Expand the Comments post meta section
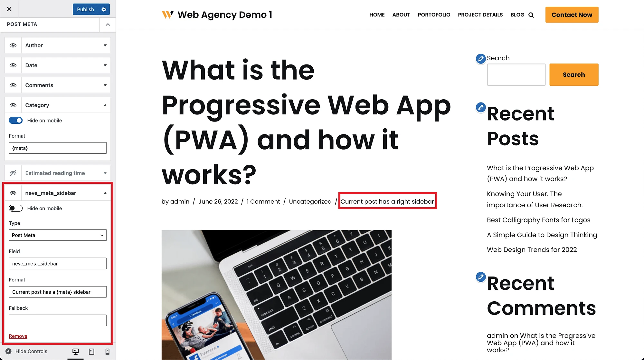 click(x=105, y=85)
